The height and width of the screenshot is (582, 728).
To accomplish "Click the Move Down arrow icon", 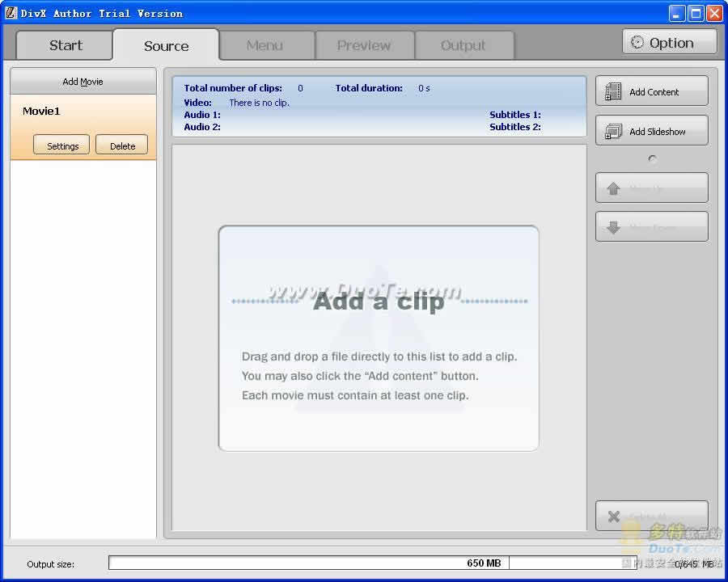I will (x=613, y=228).
